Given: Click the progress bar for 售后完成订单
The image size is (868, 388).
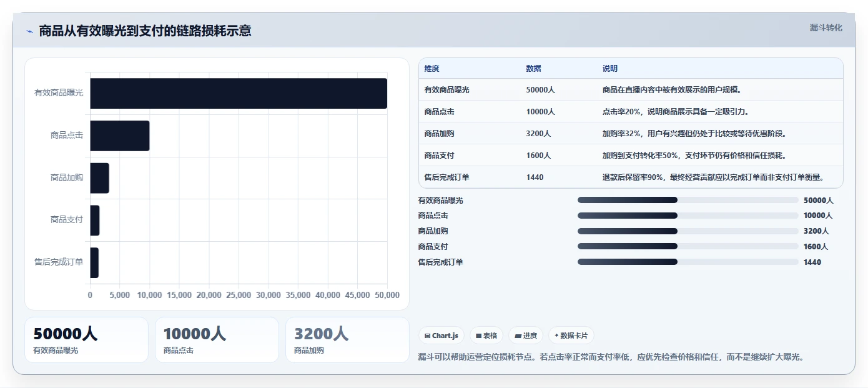Looking at the screenshot, I should 688,262.
